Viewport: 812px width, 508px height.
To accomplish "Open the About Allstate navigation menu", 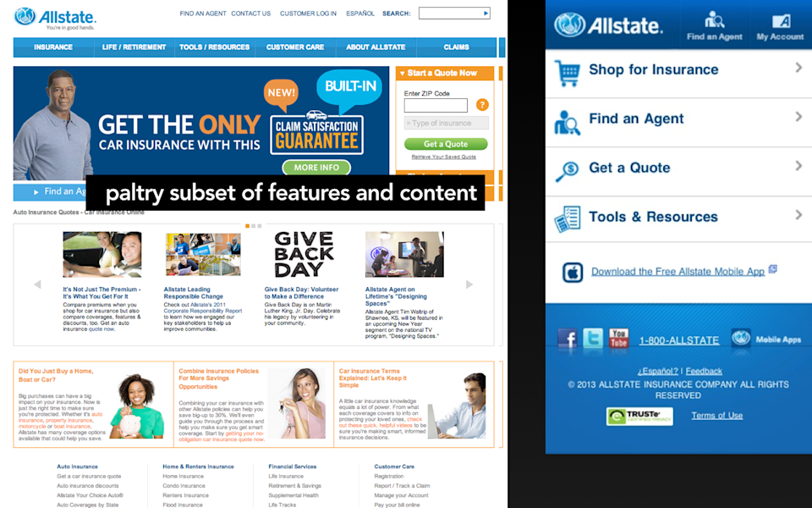I will coord(376,47).
